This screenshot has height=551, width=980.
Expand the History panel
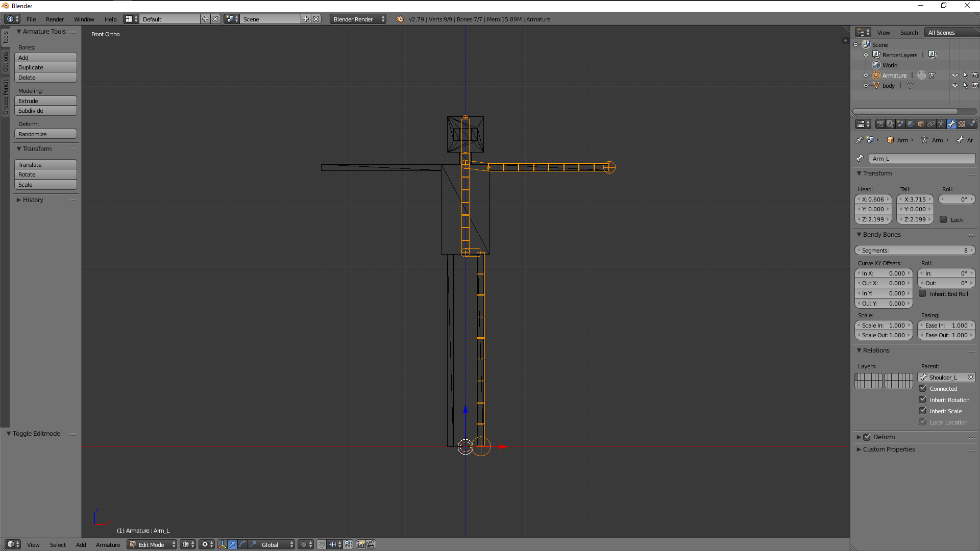[x=33, y=199]
